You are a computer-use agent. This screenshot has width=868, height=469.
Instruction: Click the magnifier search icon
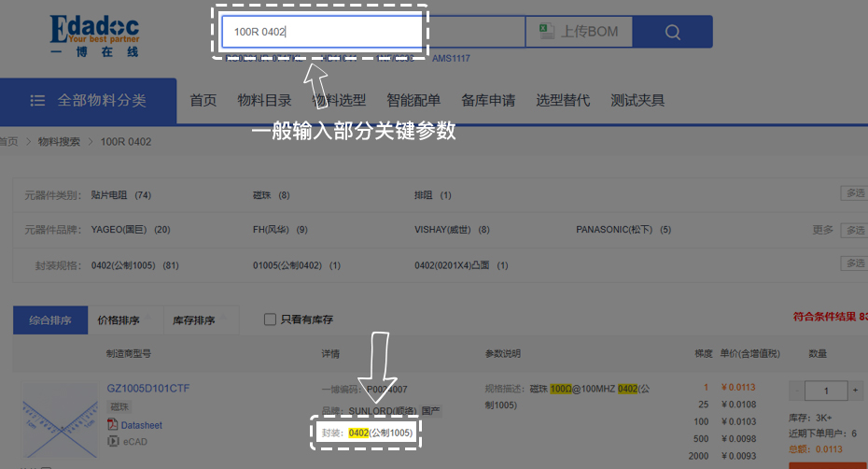coord(673,32)
